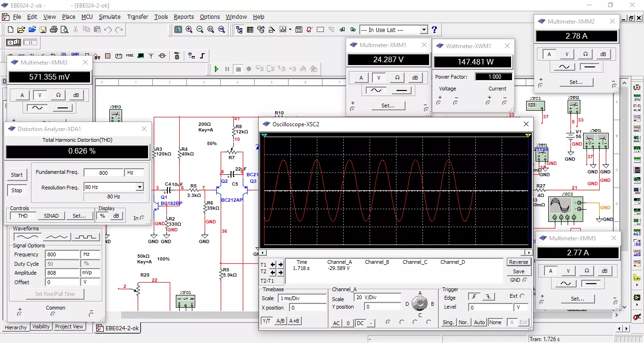Click Set... in Distortion Analyzer controls
This screenshot has width=644, height=343.
(79, 216)
